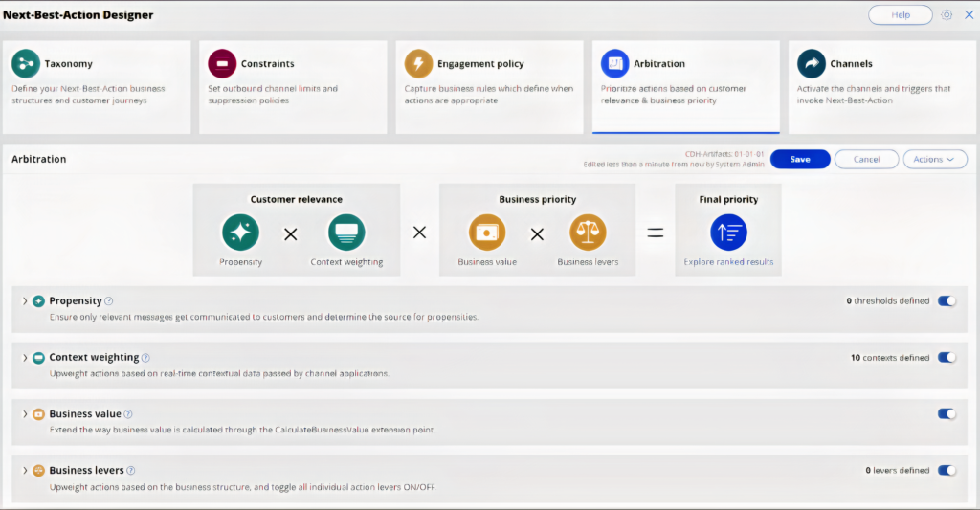
Task: Click the Final priority ranking icon
Action: coord(728,233)
